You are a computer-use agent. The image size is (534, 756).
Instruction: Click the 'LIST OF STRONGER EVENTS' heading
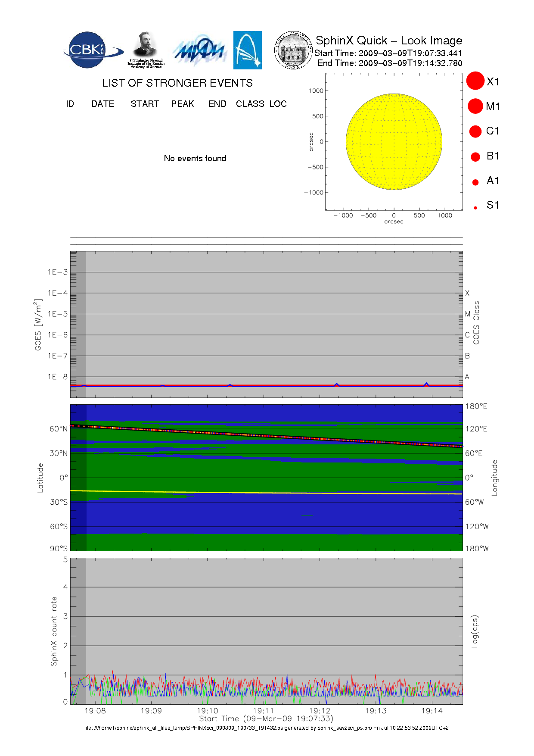click(177, 83)
